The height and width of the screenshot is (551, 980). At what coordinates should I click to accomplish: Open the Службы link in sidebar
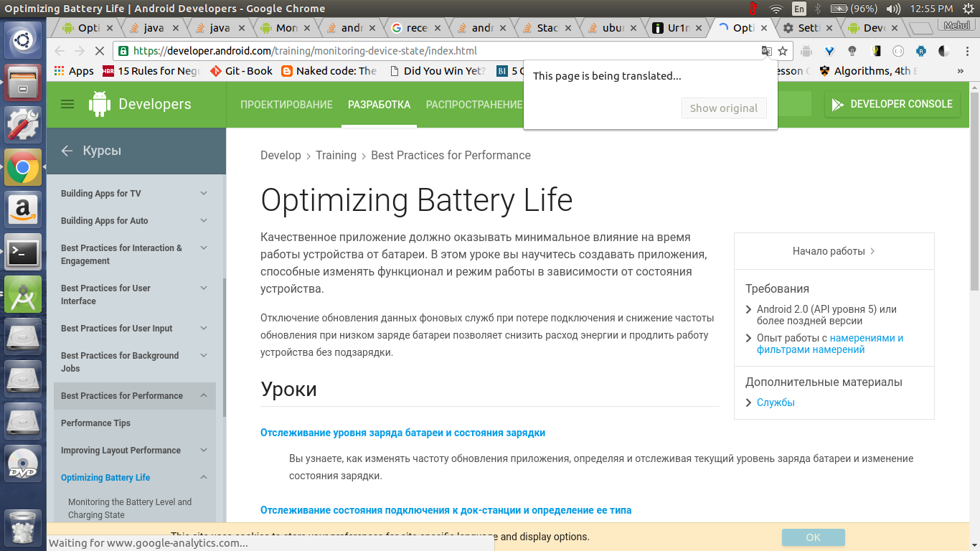tap(776, 402)
